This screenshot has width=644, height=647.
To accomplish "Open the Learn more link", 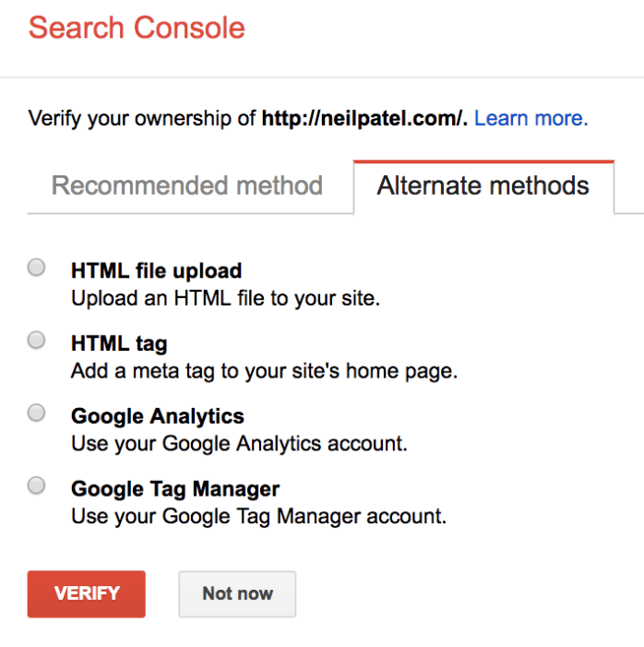I will coord(531,118).
